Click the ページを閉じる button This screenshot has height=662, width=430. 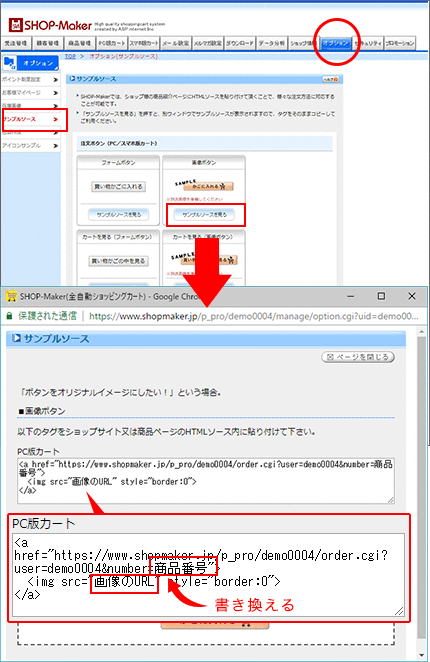358,357
